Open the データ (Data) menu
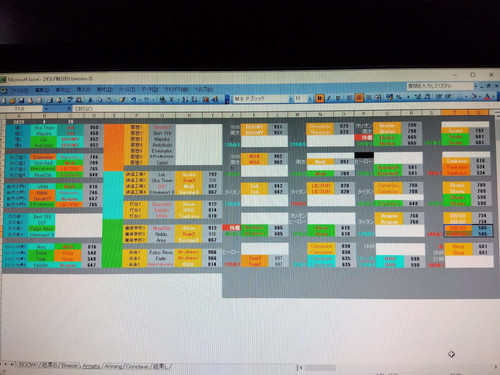The width and height of the screenshot is (500, 375). pos(149,90)
